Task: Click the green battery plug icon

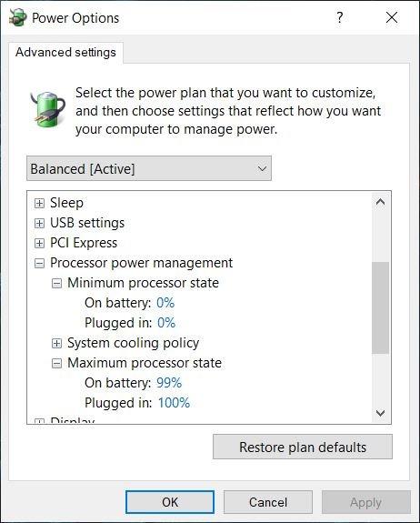Action: pos(47,109)
